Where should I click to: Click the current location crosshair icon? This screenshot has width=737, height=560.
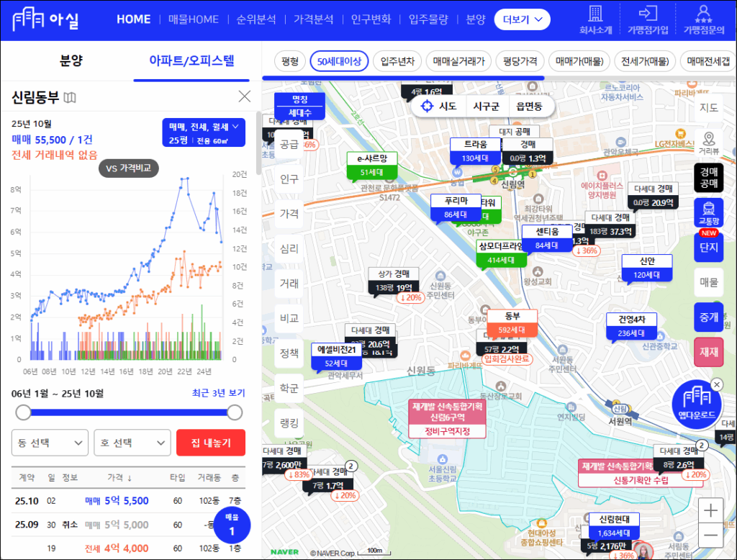pos(427,107)
